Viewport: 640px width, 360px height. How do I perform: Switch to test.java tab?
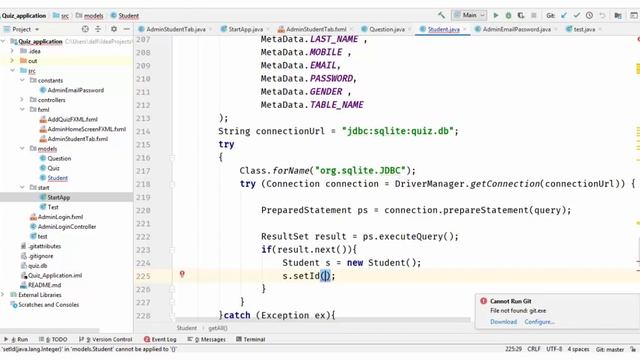584,29
